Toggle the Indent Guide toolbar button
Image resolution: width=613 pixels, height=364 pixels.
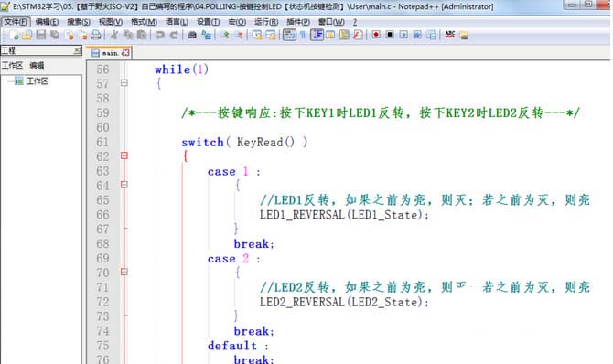(317, 35)
